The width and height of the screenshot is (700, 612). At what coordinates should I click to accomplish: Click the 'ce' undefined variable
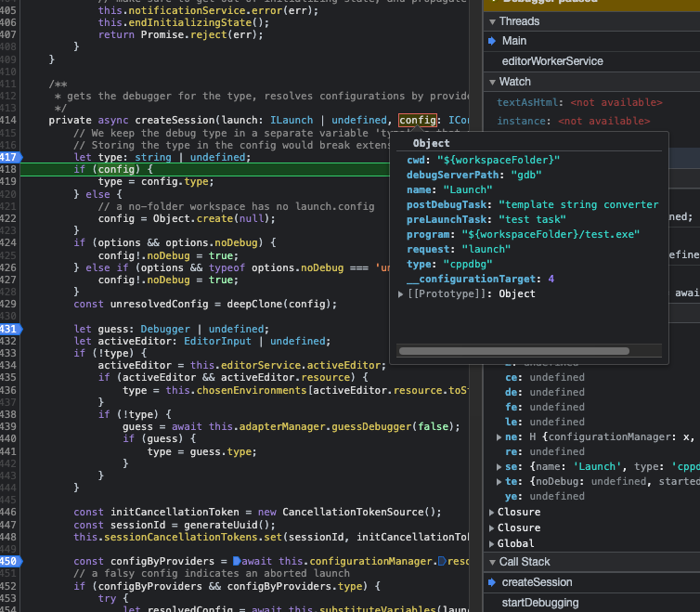click(545, 377)
